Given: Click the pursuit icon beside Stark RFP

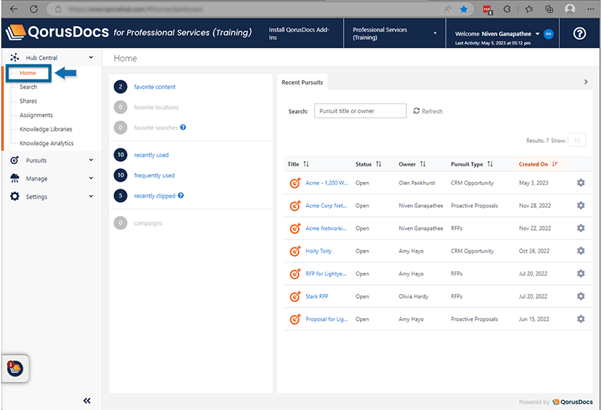Looking at the screenshot, I should pyautogui.click(x=295, y=296).
